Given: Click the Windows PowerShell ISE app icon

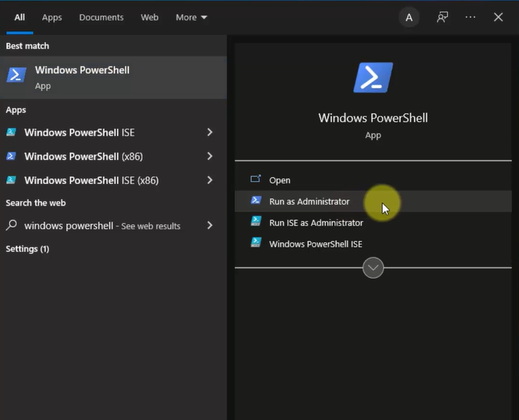Looking at the screenshot, I should [11, 132].
